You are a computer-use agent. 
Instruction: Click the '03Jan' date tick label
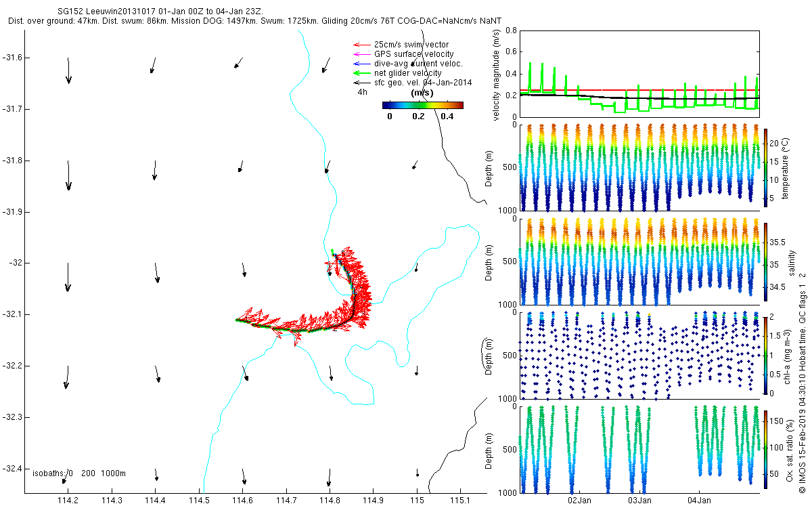coord(639,500)
